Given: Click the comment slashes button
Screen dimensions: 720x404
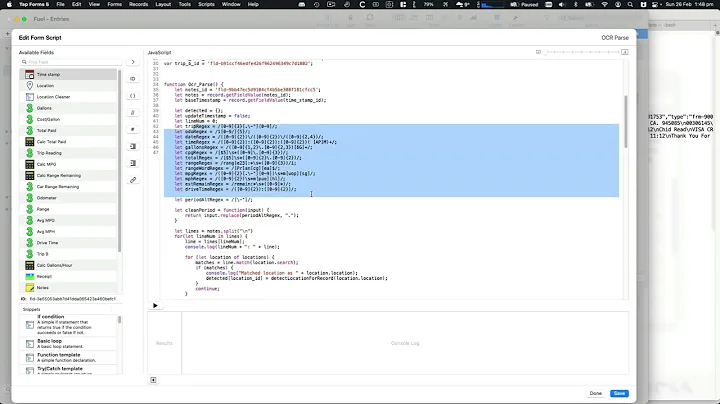Looking at the screenshot, I should click(133, 112).
